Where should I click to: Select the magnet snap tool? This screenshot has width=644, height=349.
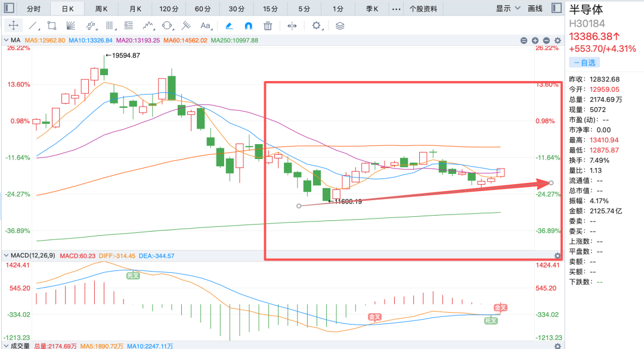[249, 26]
